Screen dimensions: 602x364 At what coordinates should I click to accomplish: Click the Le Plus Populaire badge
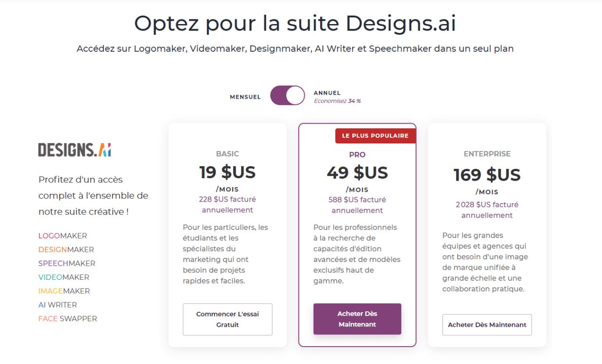[x=375, y=135]
